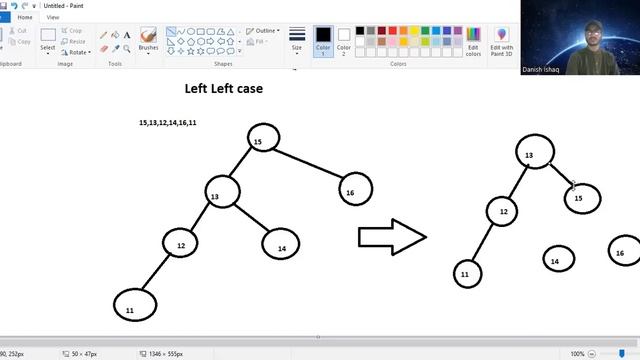Click the Crop button
640x360 pixels.
tap(71, 31)
